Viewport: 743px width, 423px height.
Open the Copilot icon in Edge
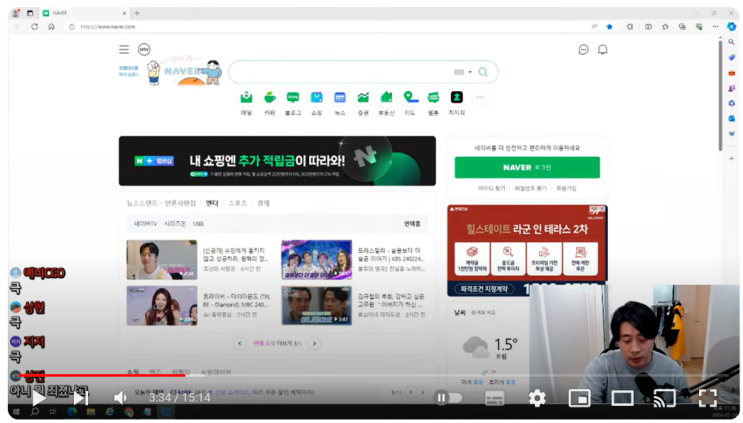click(732, 27)
